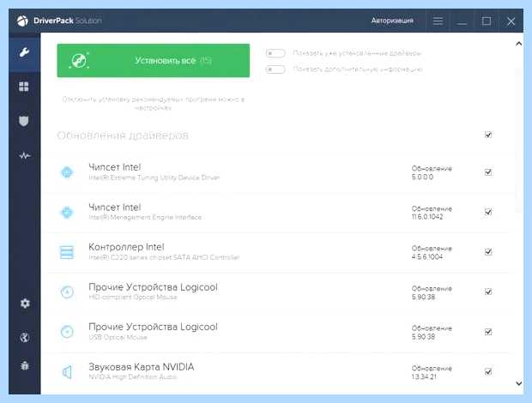Select the Контроллер Intel row title

click(x=126, y=247)
